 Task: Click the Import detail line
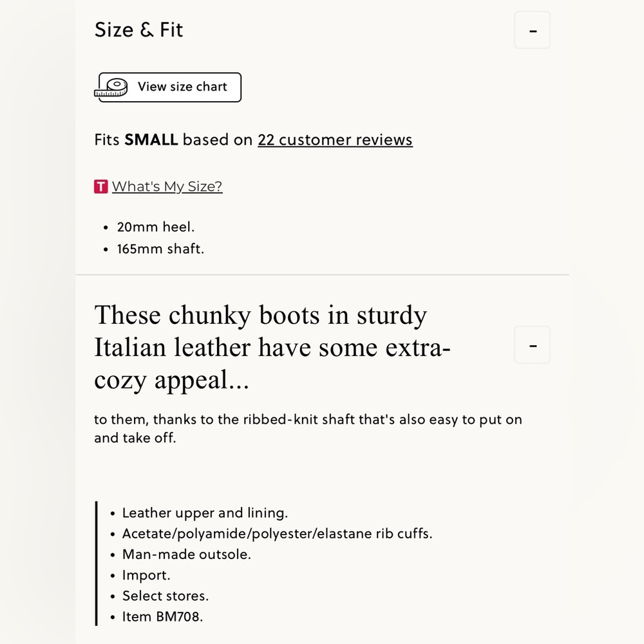[146, 575]
